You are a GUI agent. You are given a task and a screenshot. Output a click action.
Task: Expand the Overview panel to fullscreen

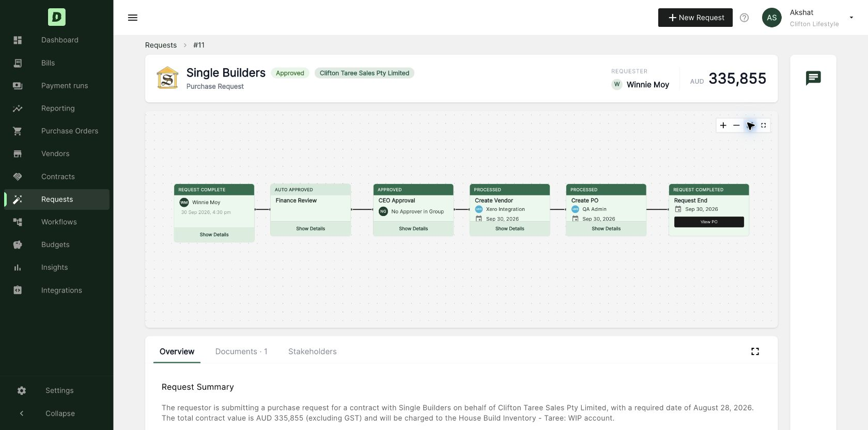coord(755,351)
